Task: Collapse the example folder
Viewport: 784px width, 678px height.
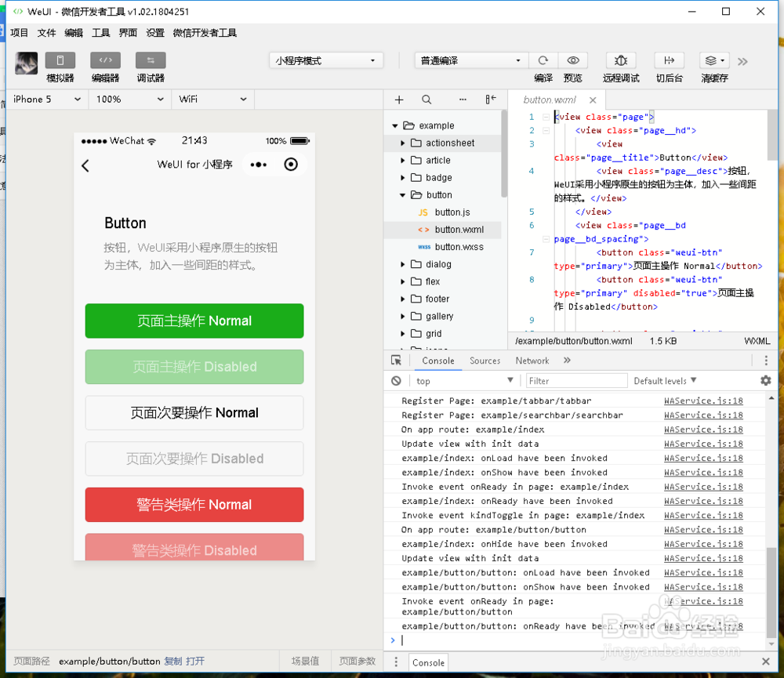Action: pyautogui.click(x=395, y=125)
